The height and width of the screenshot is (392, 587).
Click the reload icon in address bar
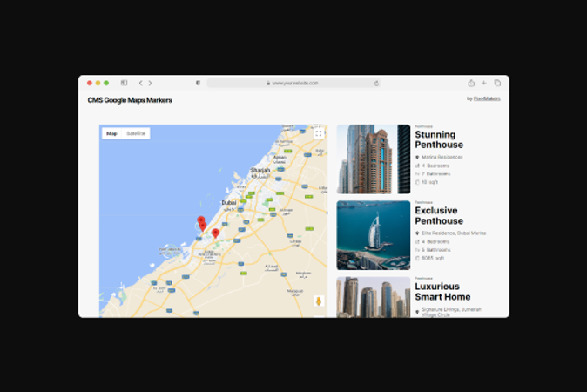tap(376, 83)
